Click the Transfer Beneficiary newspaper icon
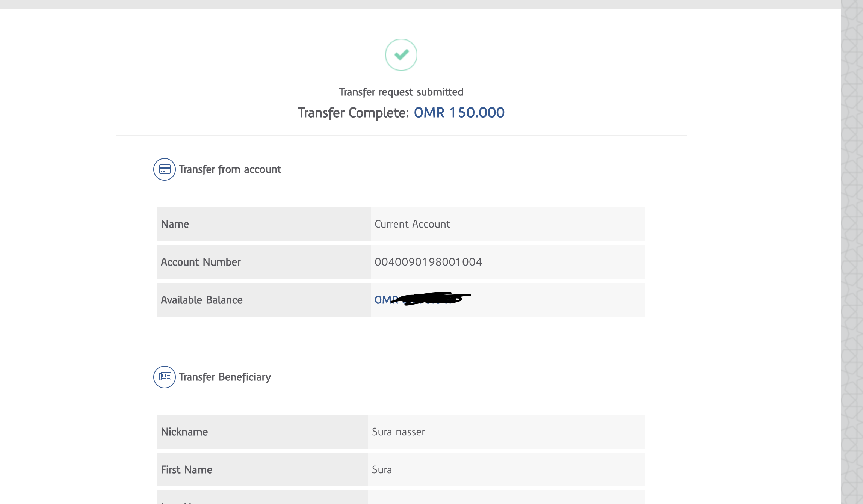Image resolution: width=863 pixels, height=504 pixels. coord(165,377)
